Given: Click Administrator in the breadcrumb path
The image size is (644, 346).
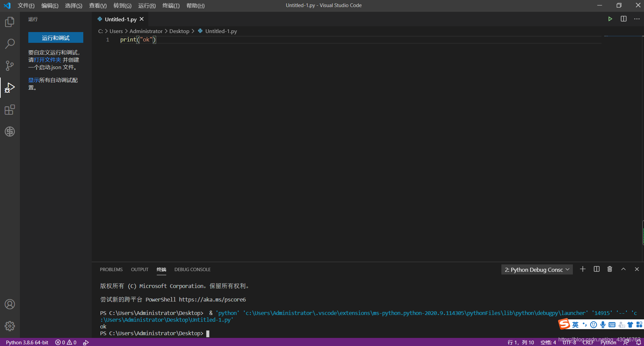Looking at the screenshot, I should click(x=146, y=31).
